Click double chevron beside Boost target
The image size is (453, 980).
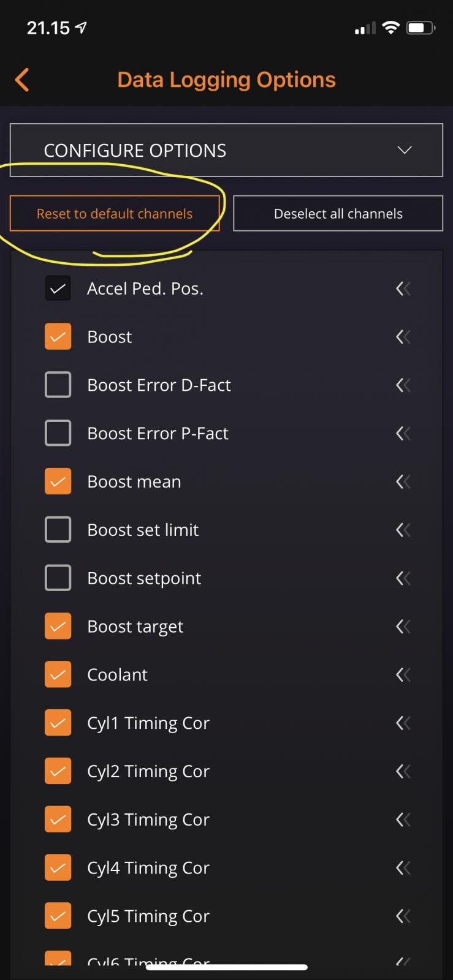pyautogui.click(x=403, y=627)
